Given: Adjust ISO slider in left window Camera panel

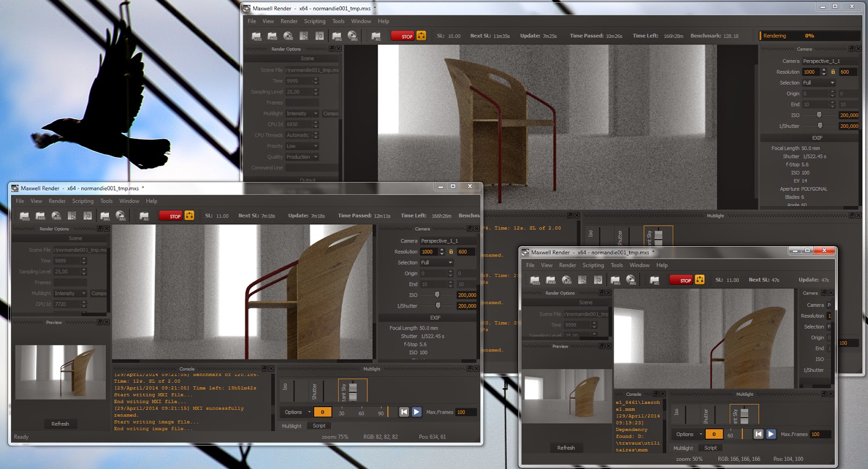Looking at the screenshot, I should pos(437,295).
